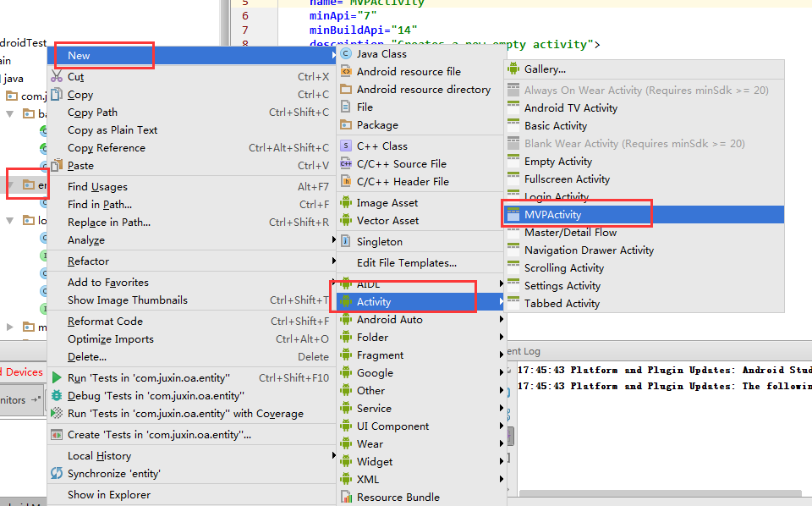Screen dimensions: 812x506
Task: Click the Vector Asset Android icon
Action: pos(345,221)
